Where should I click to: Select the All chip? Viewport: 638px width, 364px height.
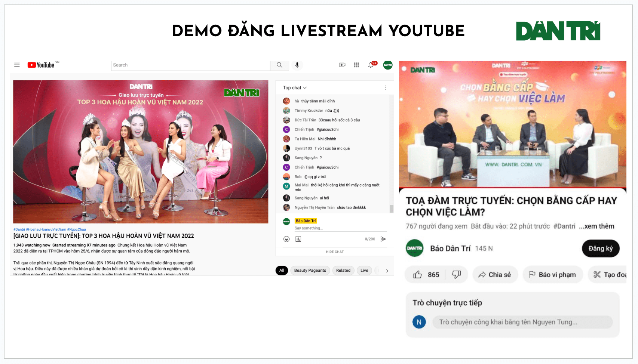tap(282, 270)
